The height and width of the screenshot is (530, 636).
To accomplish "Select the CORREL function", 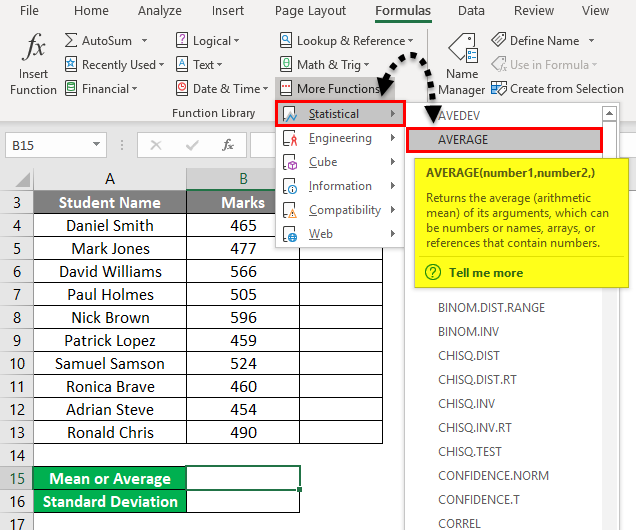I will 459,524.
